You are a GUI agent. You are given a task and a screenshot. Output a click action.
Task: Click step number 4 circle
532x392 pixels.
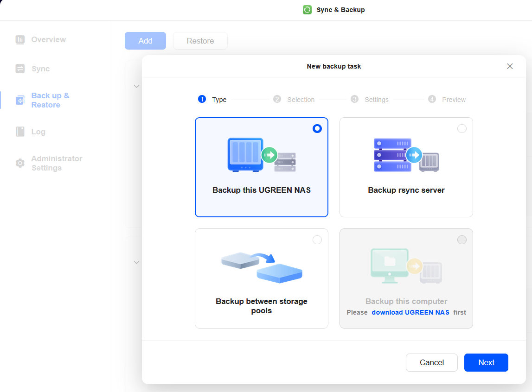click(432, 99)
